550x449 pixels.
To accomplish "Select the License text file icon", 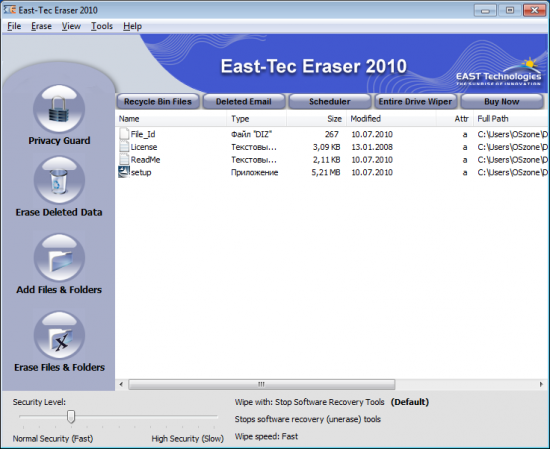I will (x=123, y=147).
